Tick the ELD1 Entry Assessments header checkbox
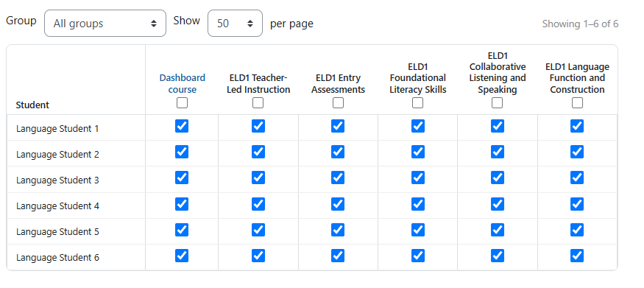Viewport: 644px width, 288px height. click(338, 102)
